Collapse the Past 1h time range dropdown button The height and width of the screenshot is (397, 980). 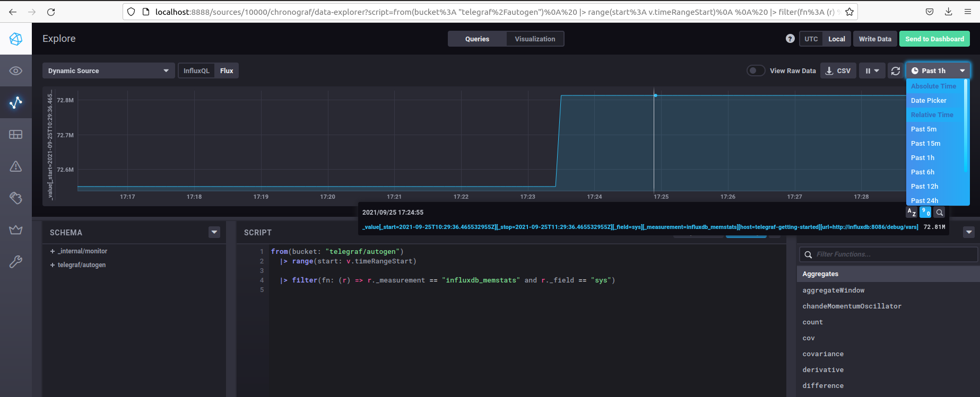[938, 70]
